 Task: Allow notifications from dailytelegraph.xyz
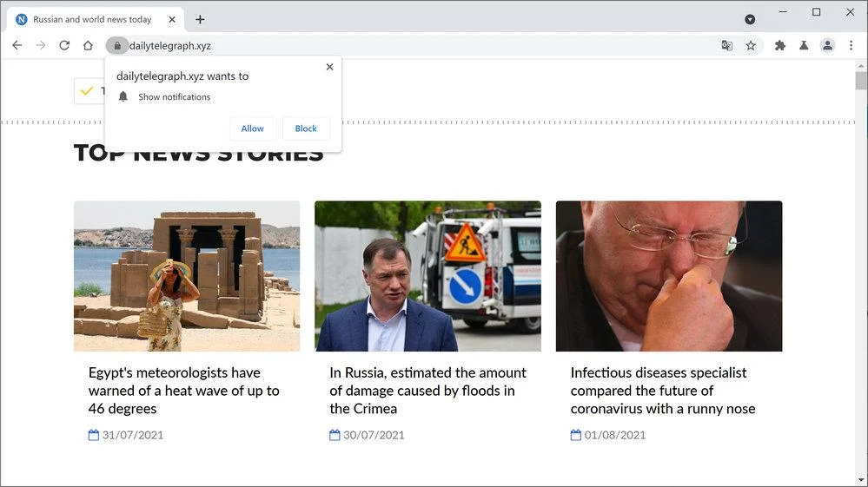[253, 128]
